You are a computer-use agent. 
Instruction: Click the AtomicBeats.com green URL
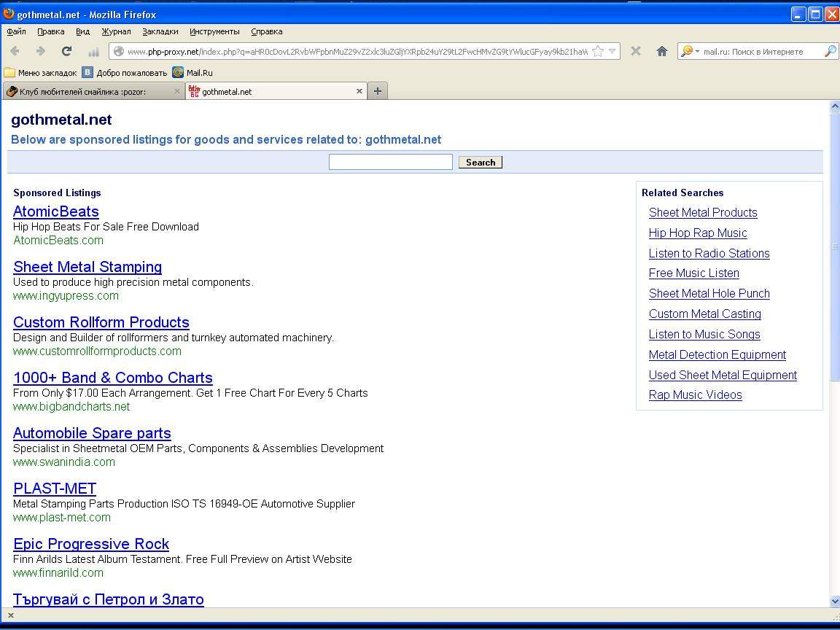click(x=58, y=241)
